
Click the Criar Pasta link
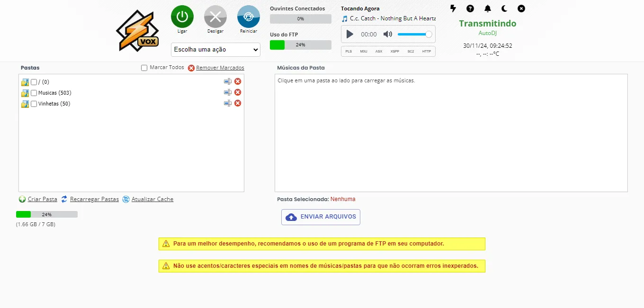coord(42,199)
